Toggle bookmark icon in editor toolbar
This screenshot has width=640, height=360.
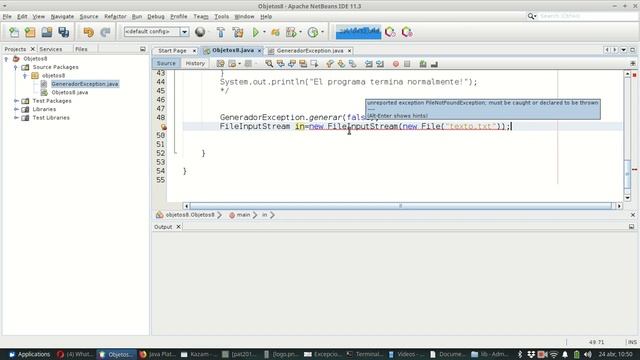coord(353,64)
